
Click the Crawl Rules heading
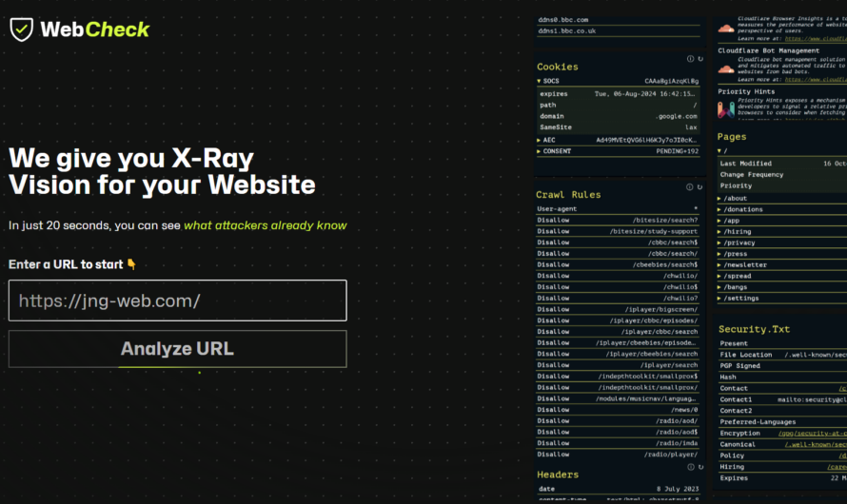tap(568, 195)
